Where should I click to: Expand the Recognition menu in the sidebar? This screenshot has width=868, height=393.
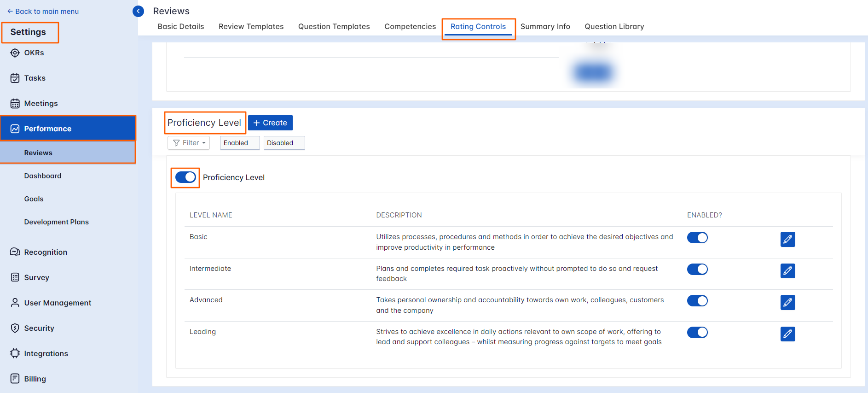(45, 252)
